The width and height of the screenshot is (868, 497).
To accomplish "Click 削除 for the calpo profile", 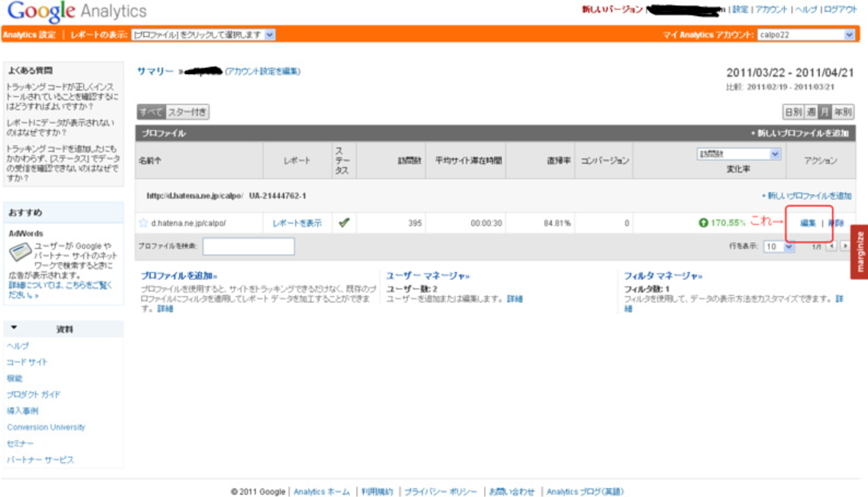I will coord(836,223).
